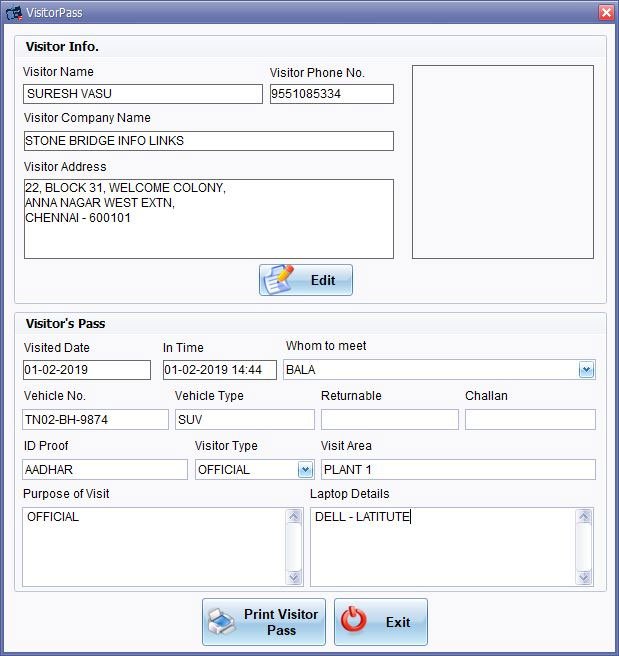Expand the Whom to meet dropdown
Image resolution: width=619 pixels, height=656 pixels.
coord(586,370)
